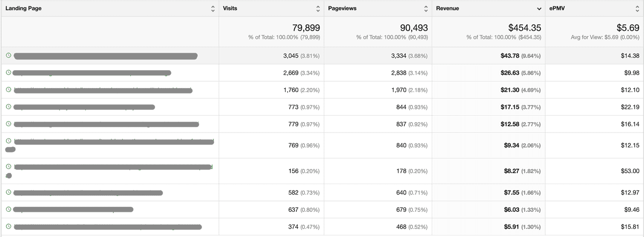Click the sort arrows in the Landing Page header
Viewport: 644px width, 237px height.
213,9
